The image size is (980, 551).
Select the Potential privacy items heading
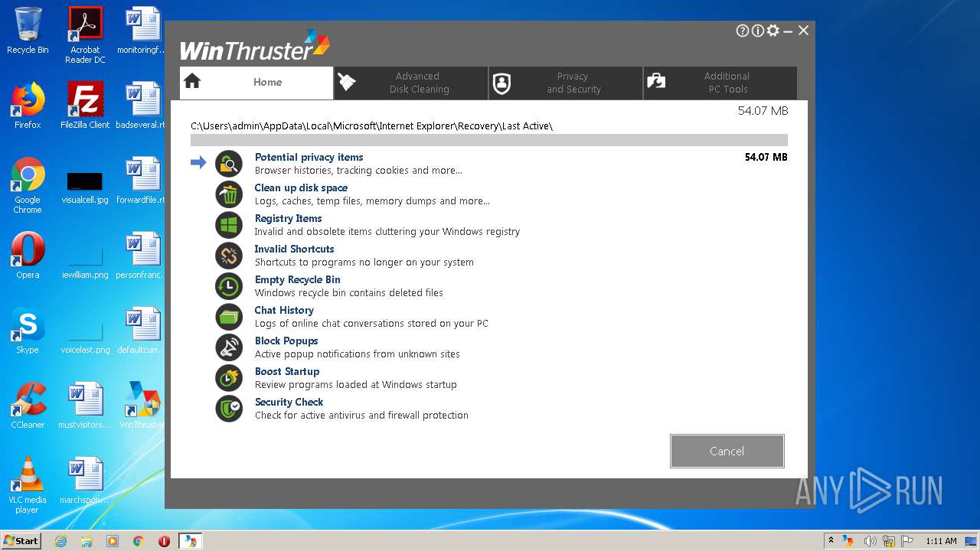(309, 157)
